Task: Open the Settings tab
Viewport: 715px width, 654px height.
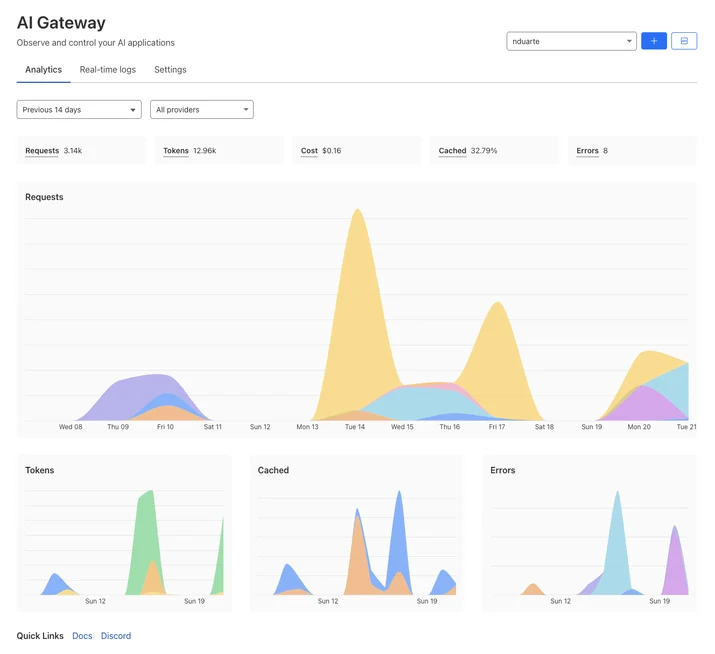Action: (170, 69)
